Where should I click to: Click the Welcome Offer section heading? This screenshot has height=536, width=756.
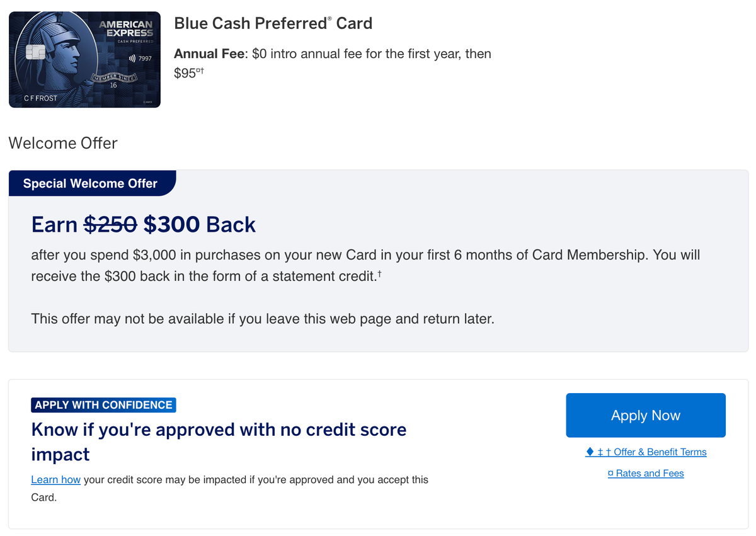[x=62, y=143]
